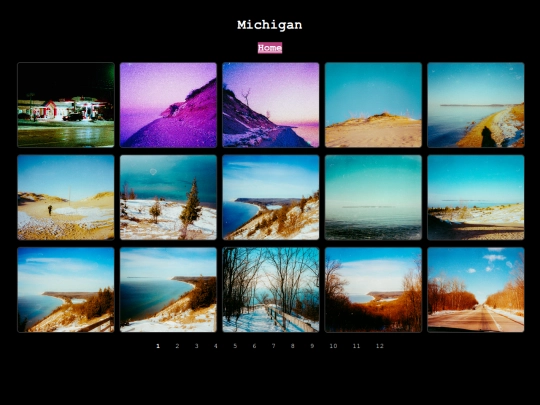Viewport: 540px width, 405px height.
Task: Go to gallery page 12
Action: pos(380,346)
